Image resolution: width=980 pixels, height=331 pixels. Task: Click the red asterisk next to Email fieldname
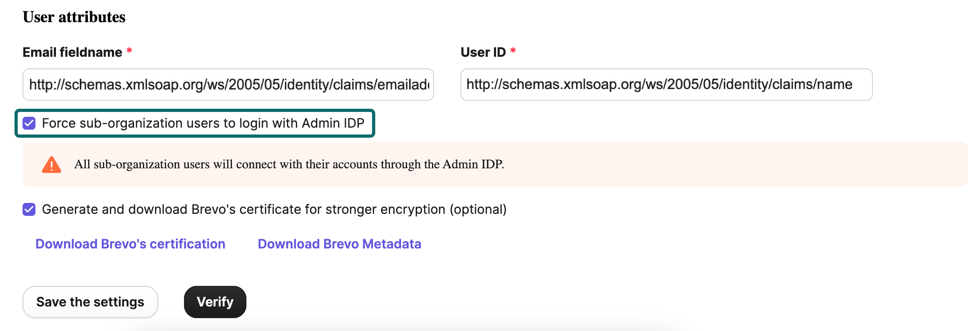tap(129, 51)
